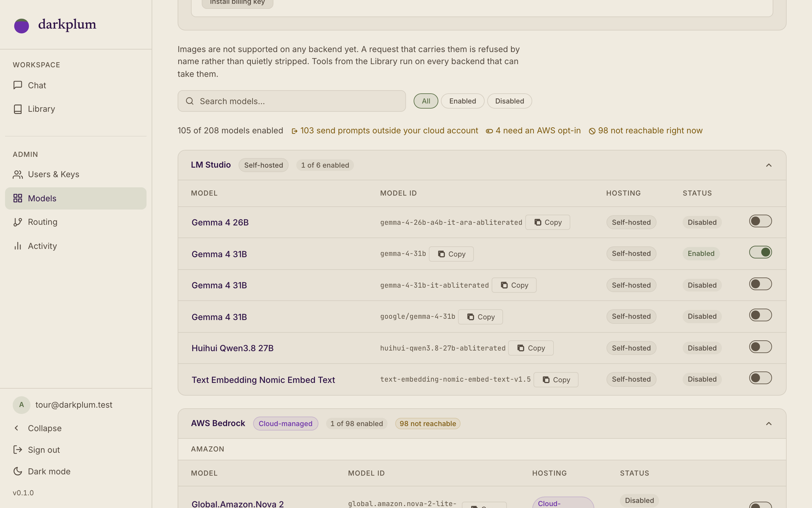
Task: Click the Collapse sidebar chevron icon
Action: (16, 428)
